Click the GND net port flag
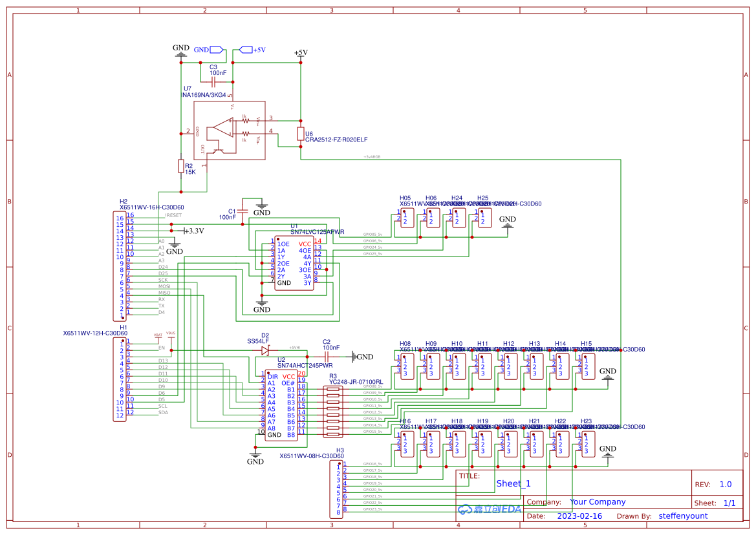The width and height of the screenshot is (756, 535). click(x=217, y=50)
